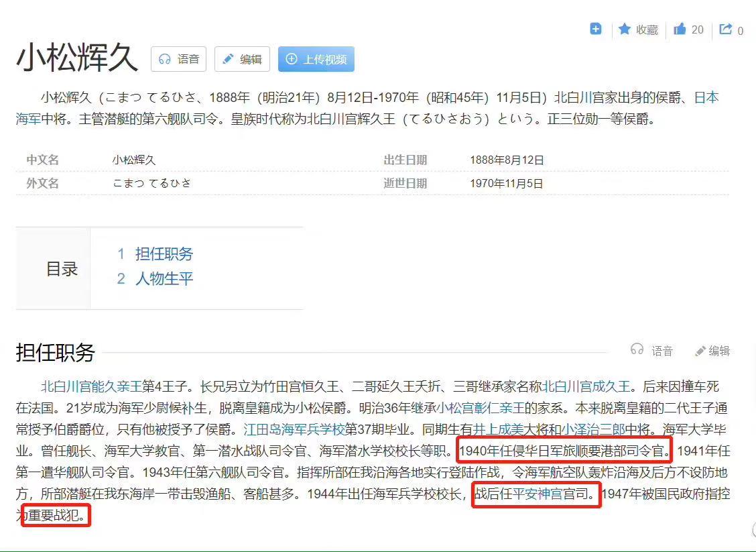
Task: Select 担任职务 in the table of contents
Action: [166, 254]
